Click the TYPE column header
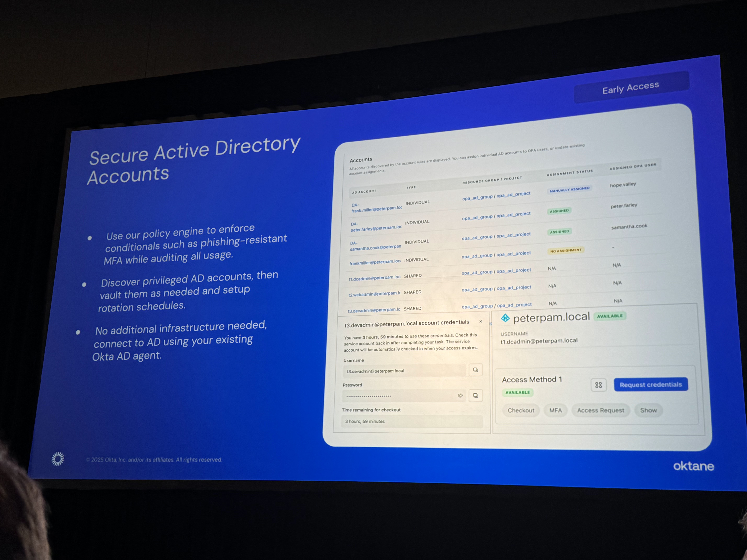Viewport: 747px width, 560px height. [411, 187]
